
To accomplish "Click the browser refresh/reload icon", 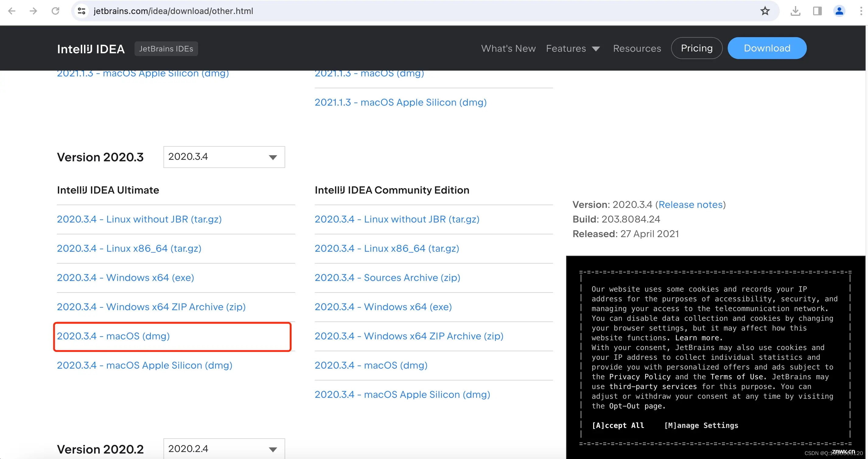I will pos(56,10).
